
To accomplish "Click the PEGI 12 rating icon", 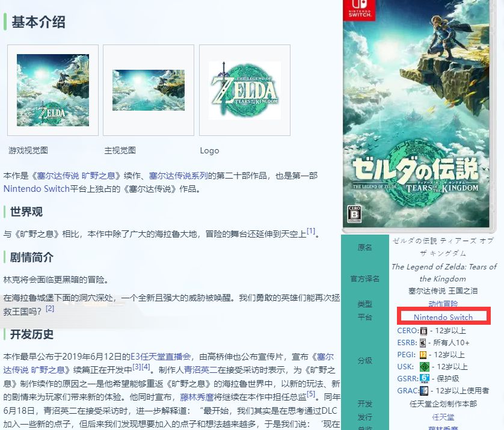I will pos(423,355).
